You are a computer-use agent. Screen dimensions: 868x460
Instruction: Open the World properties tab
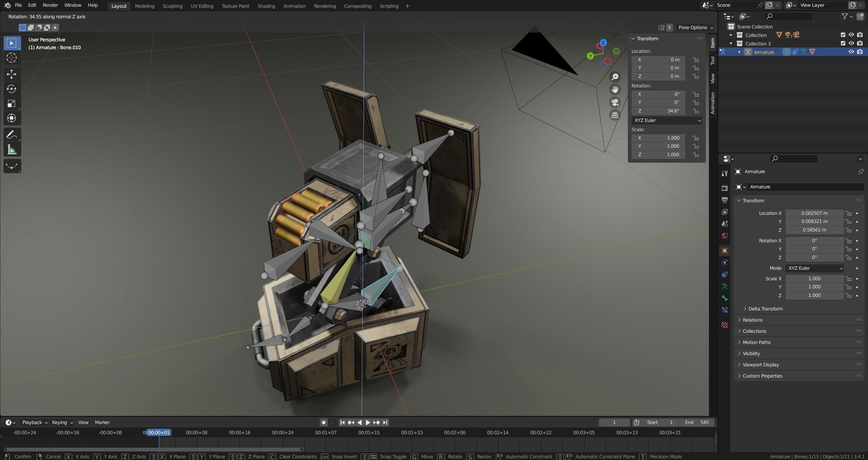[x=725, y=236]
